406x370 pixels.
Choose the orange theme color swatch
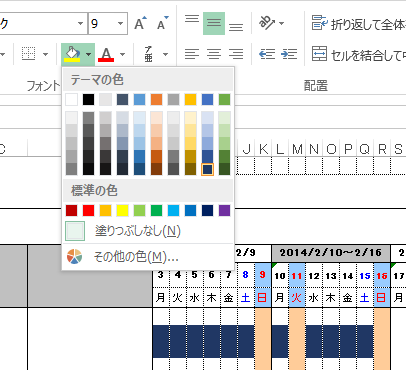156,99
